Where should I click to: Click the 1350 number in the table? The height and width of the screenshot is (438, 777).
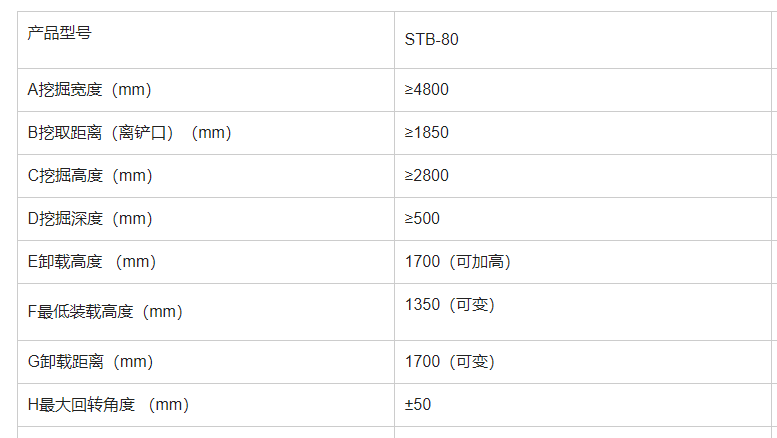coord(422,304)
